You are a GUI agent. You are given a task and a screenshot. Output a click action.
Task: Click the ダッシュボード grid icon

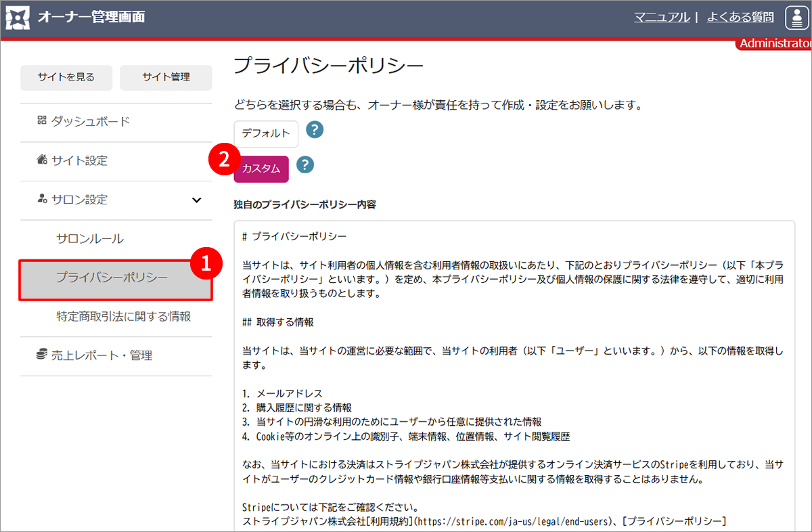(x=41, y=121)
